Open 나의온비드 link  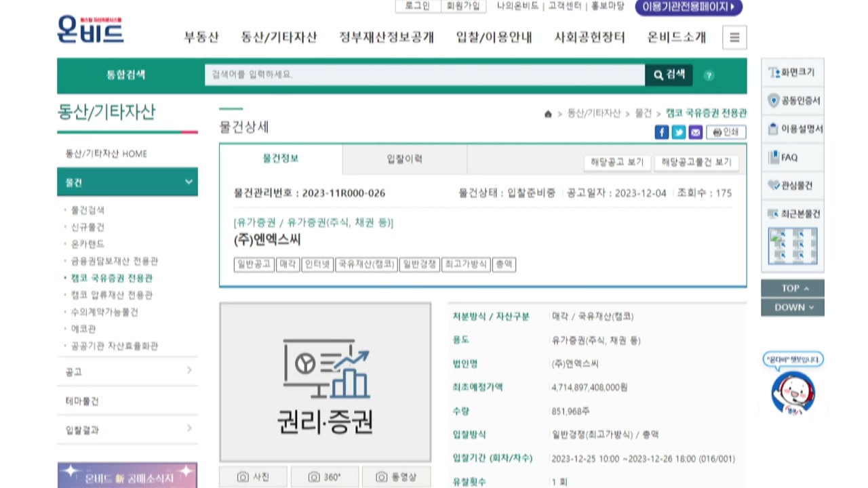[x=517, y=6]
